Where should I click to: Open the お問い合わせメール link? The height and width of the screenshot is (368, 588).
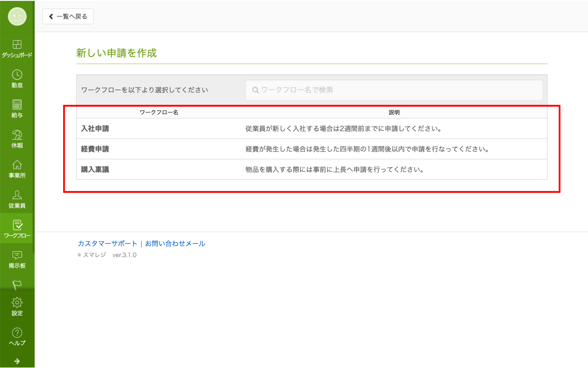point(175,244)
